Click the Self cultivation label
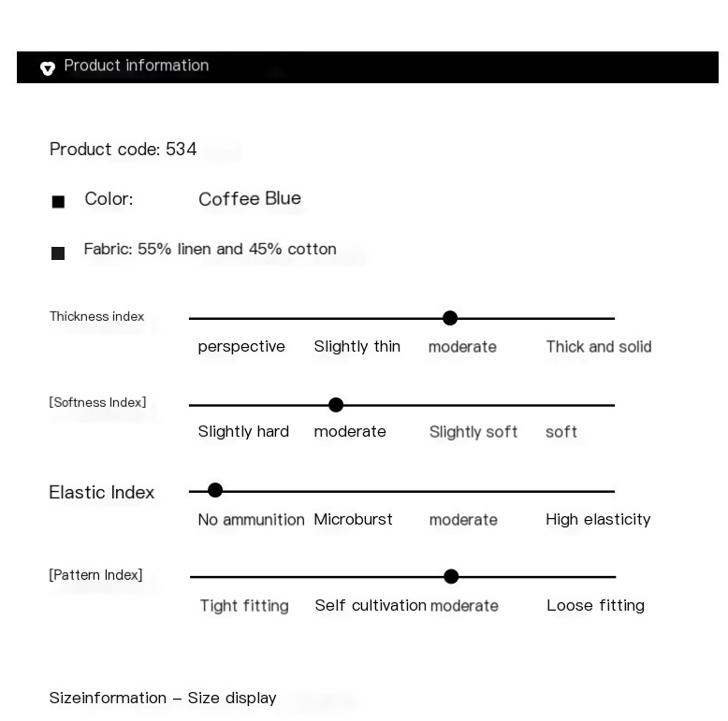The image size is (728, 721). pyautogui.click(x=371, y=605)
